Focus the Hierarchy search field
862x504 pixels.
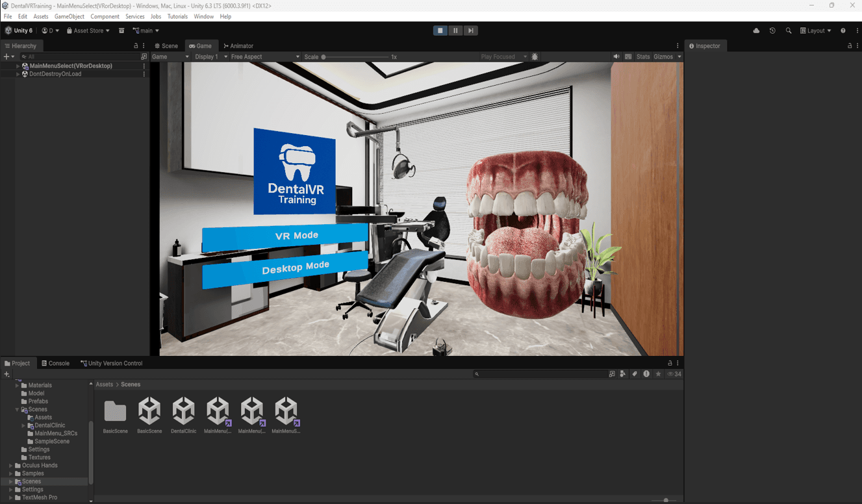79,57
